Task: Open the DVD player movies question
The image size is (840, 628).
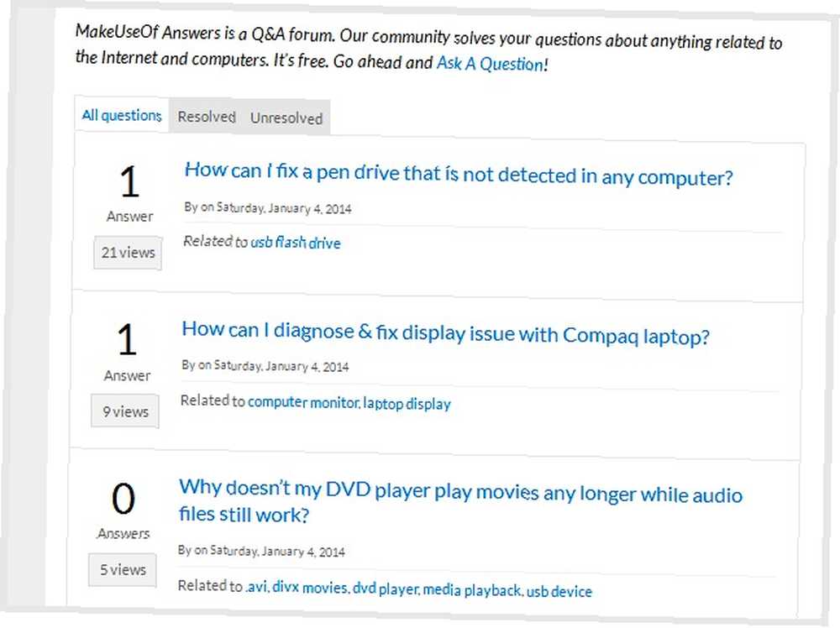Action: click(459, 503)
